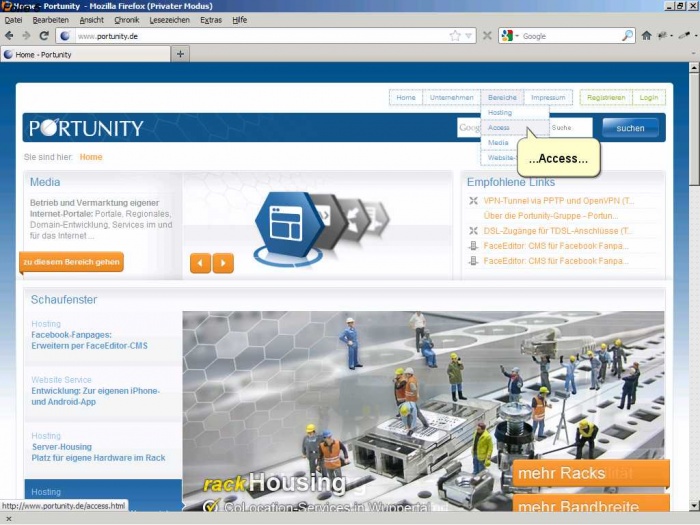This screenshot has width=700, height=525.
Task: Open the Registrieren link
Action: click(606, 98)
